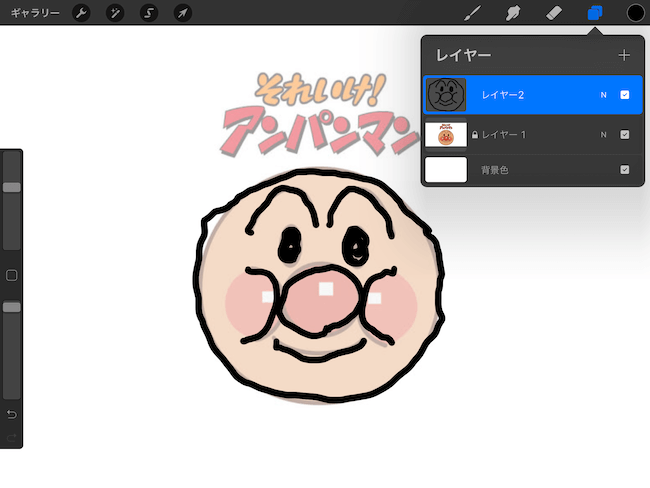Image resolution: width=650 pixels, height=488 pixels.
Task: Click the undo arrow in sidebar
Action: click(x=12, y=414)
